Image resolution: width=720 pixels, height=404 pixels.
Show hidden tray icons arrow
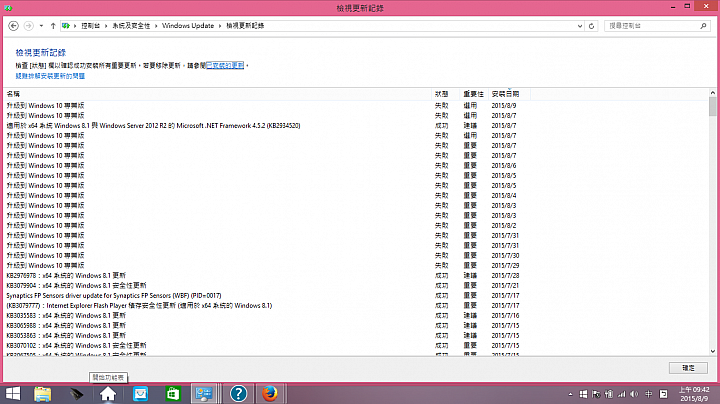[x=570, y=394]
